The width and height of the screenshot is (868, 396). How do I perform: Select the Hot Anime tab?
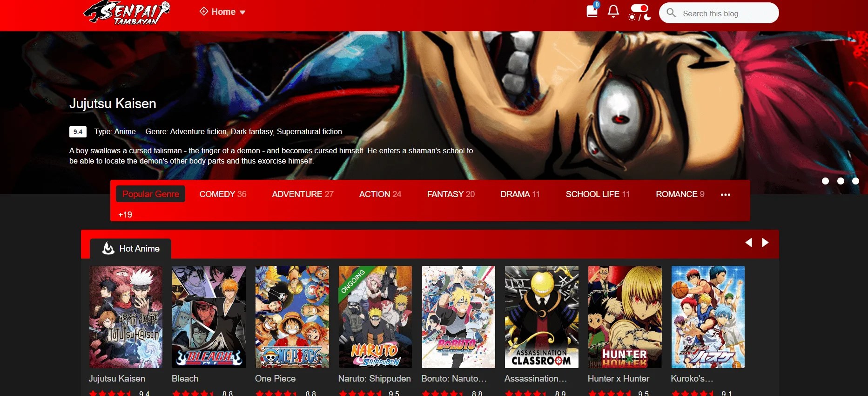(131, 248)
